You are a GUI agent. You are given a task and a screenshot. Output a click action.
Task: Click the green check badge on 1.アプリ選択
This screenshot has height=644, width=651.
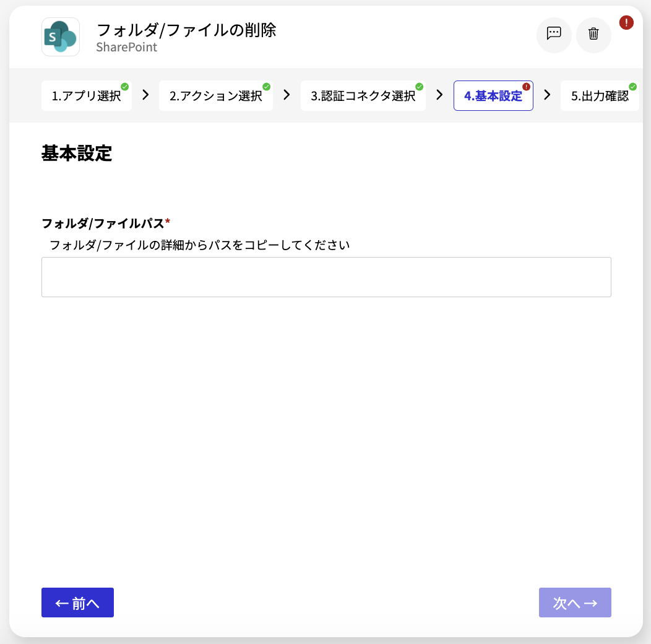[124, 87]
